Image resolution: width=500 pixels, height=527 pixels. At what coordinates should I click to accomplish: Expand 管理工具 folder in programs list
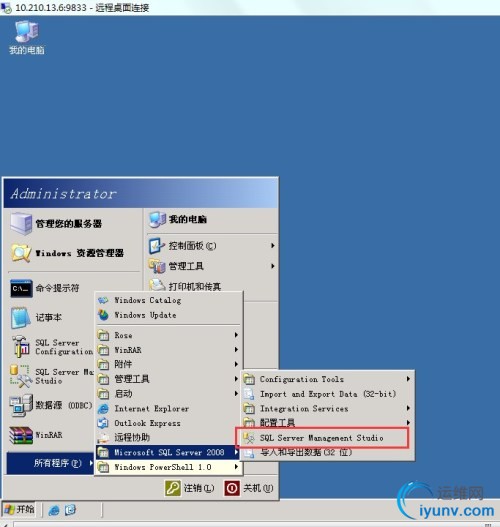click(169, 379)
